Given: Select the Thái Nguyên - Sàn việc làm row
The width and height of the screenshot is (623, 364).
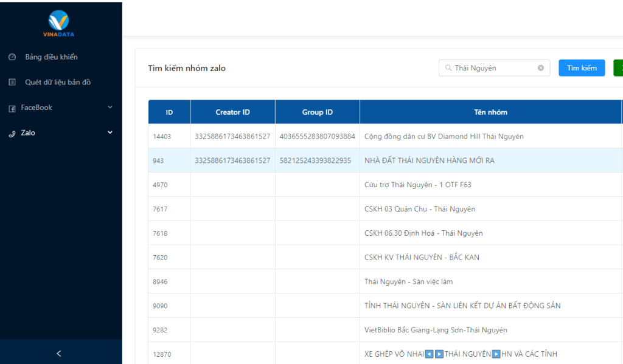Looking at the screenshot, I should pos(408,281).
